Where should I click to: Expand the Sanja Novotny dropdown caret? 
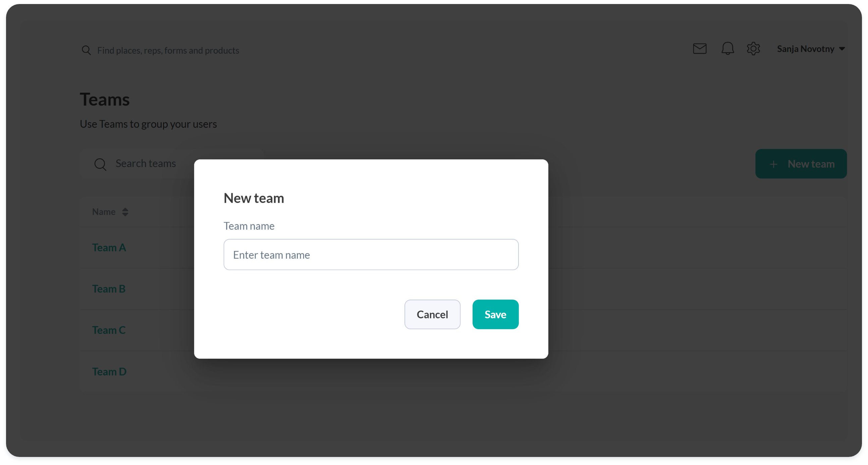tap(842, 49)
